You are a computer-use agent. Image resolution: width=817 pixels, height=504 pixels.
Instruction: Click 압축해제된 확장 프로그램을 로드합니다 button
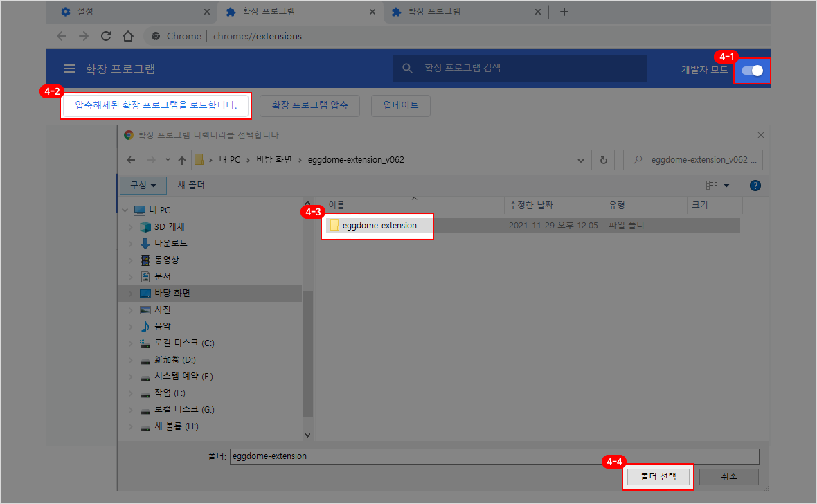(x=156, y=106)
